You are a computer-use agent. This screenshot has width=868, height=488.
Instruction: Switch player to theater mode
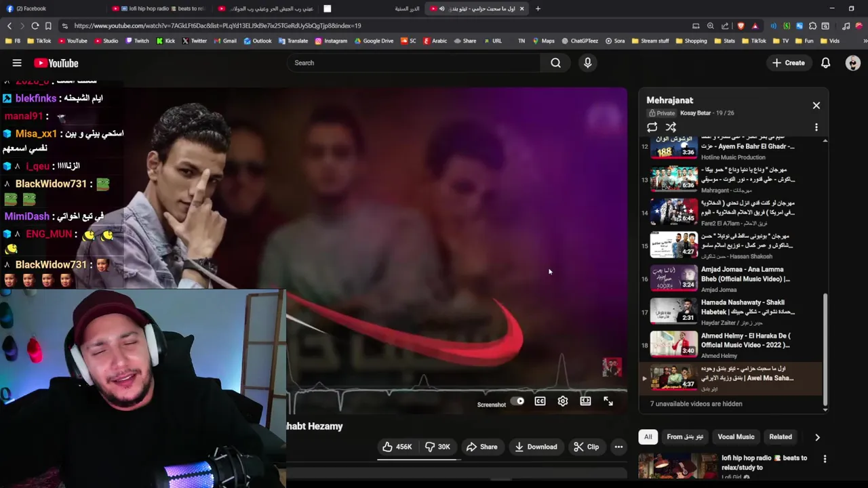[x=585, y=401]
